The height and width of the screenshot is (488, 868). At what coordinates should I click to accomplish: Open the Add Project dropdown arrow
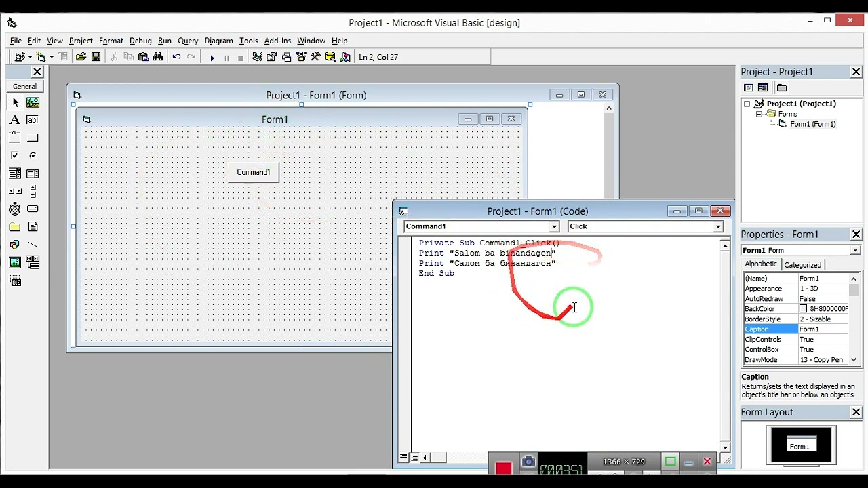coord(30,57)
